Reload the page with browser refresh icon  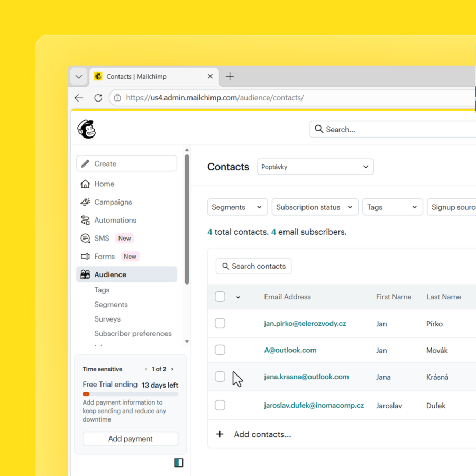[98, 98]
